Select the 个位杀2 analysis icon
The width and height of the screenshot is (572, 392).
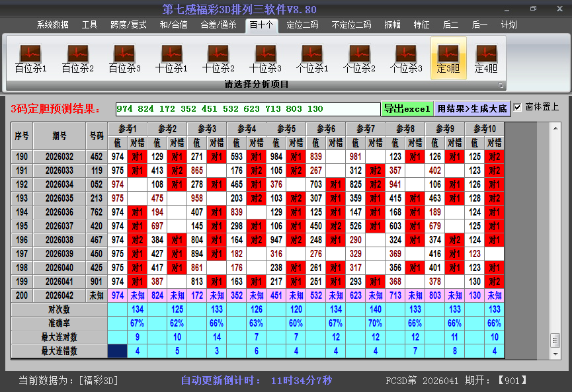[x=362, y=56]
